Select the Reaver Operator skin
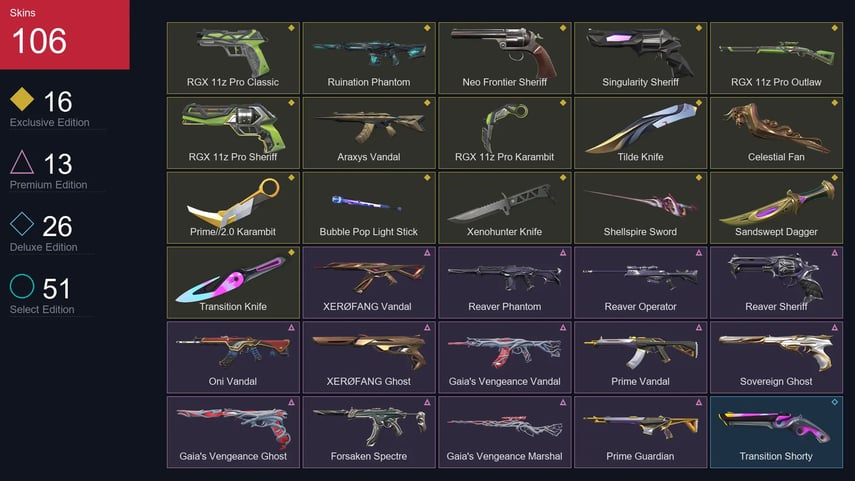Viewport: 855px width, 481px height. coord(640,282)
